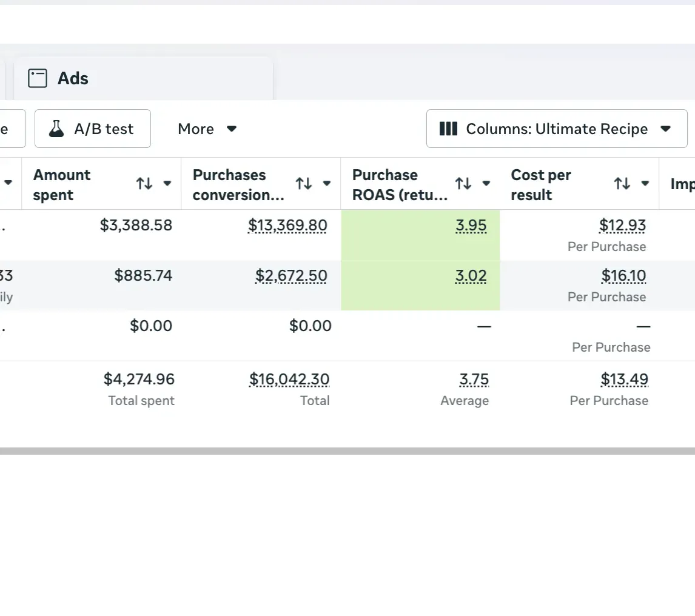The height and width of the screenshot is (616, 695).
Task: Click the $16,042.30 total conversion value
Action: click(x=289, y=379)
